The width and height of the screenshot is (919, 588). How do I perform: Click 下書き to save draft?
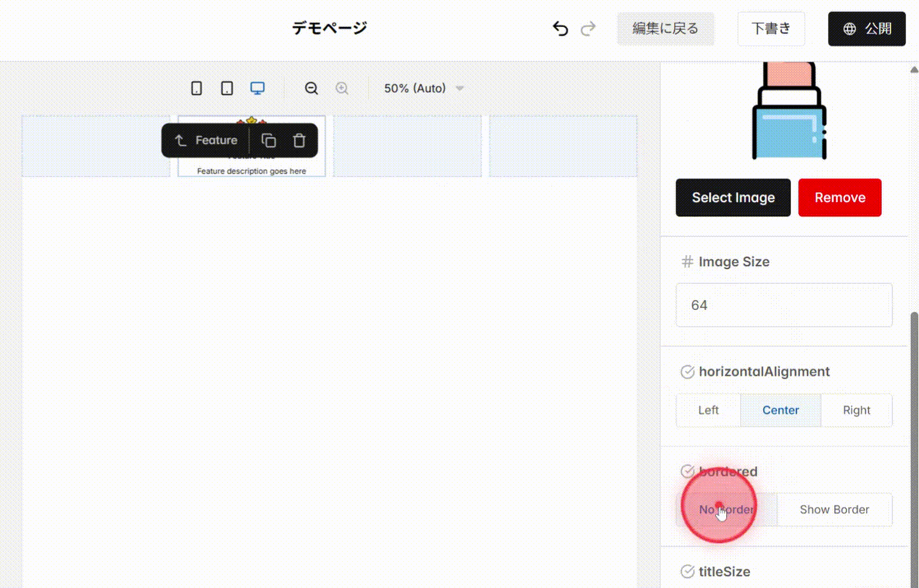pyautogui.click(x=771, y=28)
